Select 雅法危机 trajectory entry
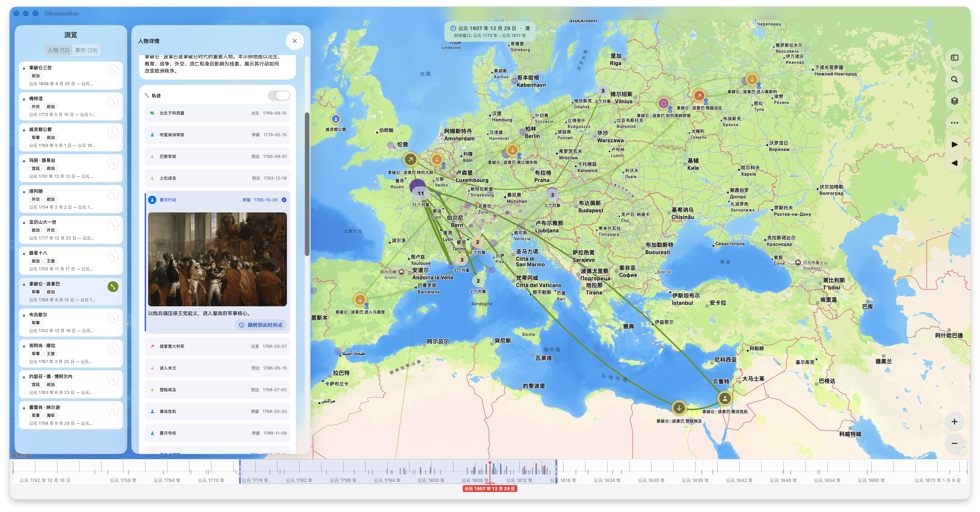 coord(217,411)
